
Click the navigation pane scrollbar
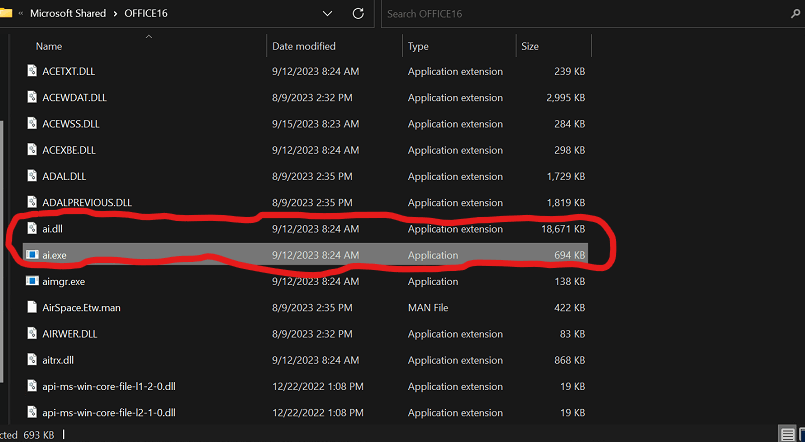tap(2, 252)
